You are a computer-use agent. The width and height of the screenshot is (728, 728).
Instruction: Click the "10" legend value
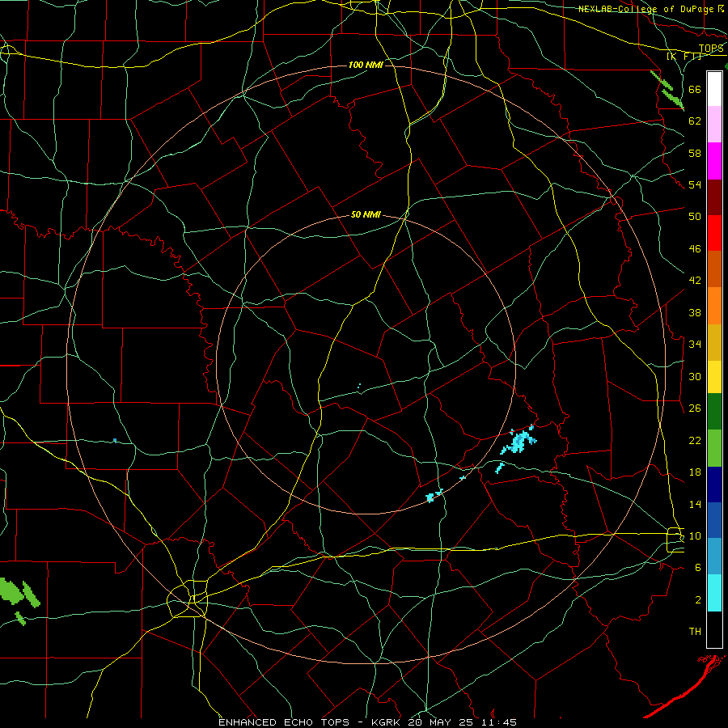(x=695, y=536)
